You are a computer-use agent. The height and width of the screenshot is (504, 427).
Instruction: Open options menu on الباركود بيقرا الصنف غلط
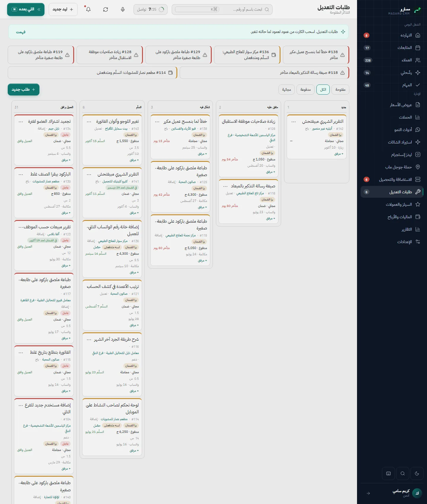point(21,174)
